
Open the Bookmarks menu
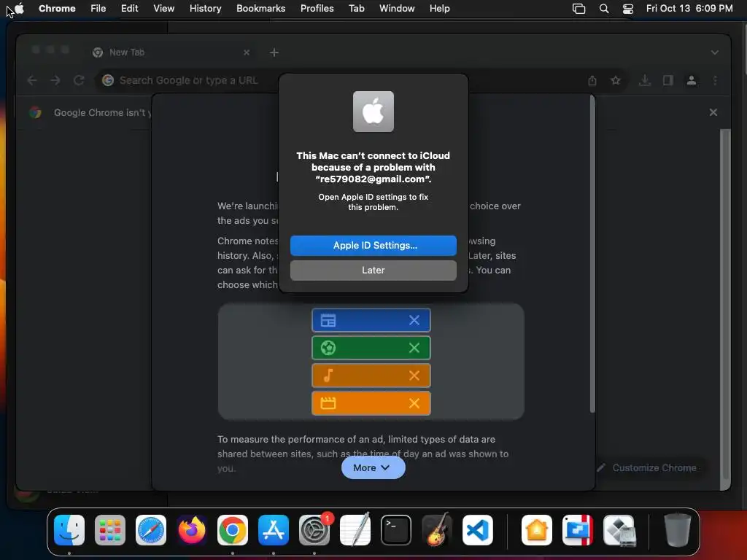[260, 8]
